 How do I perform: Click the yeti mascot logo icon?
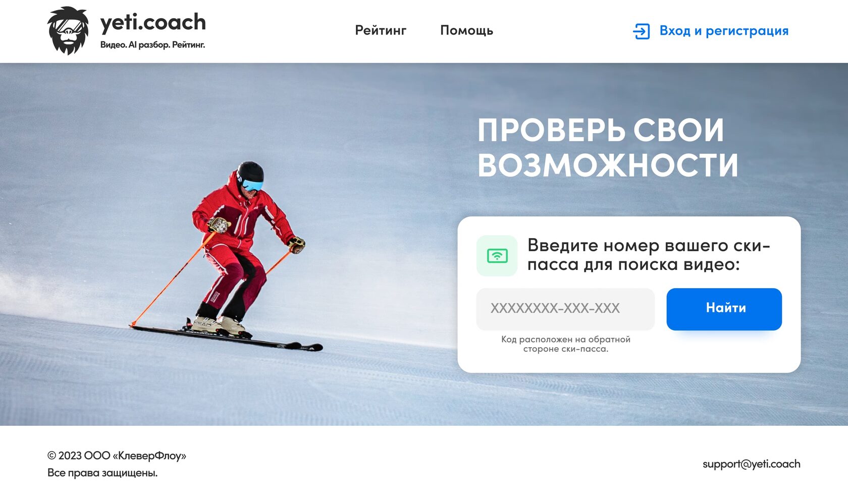click(x=68, y=30)
